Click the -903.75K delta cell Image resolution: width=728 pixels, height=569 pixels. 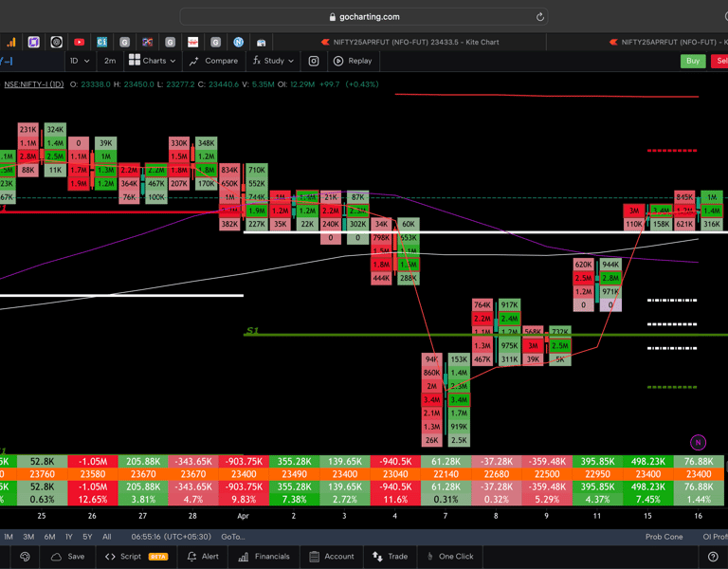[244, 461]
